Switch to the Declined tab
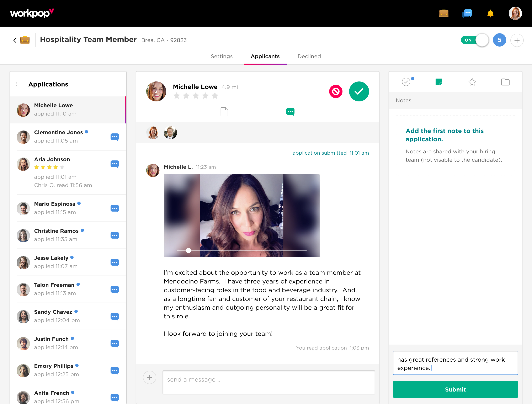Viewport: 532px width, 404px height. point(309,56)
